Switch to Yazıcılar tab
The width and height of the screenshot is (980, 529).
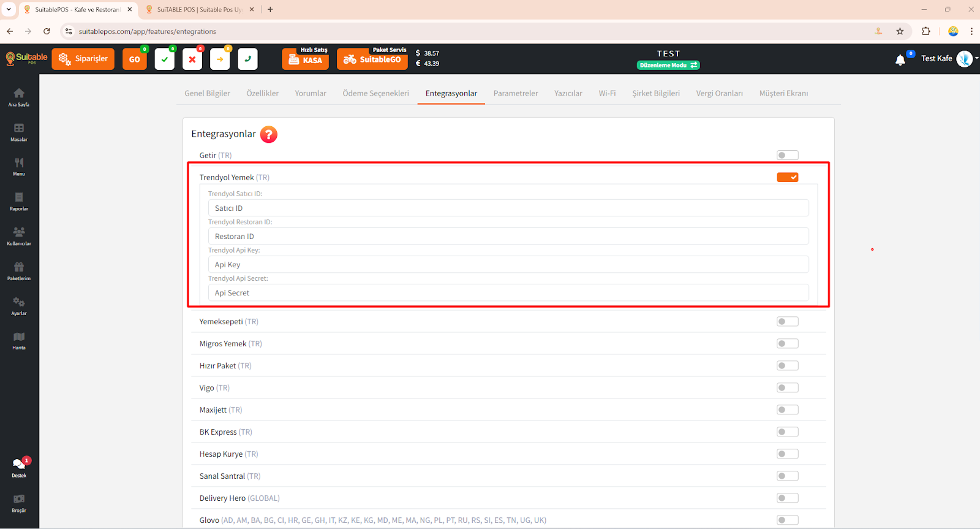[x=568, y=93]
